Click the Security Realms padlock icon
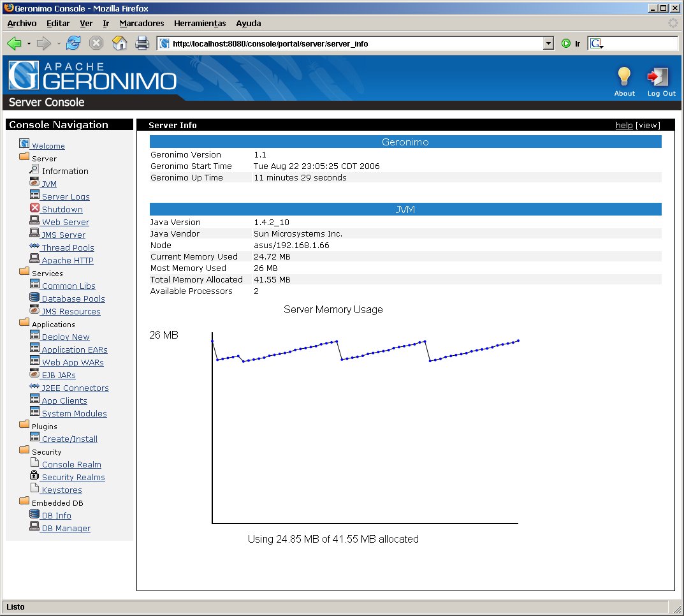 (34, 475)
